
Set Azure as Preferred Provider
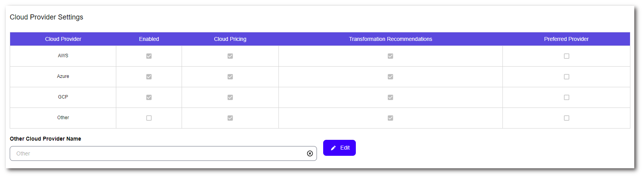(x=567, y=77)
